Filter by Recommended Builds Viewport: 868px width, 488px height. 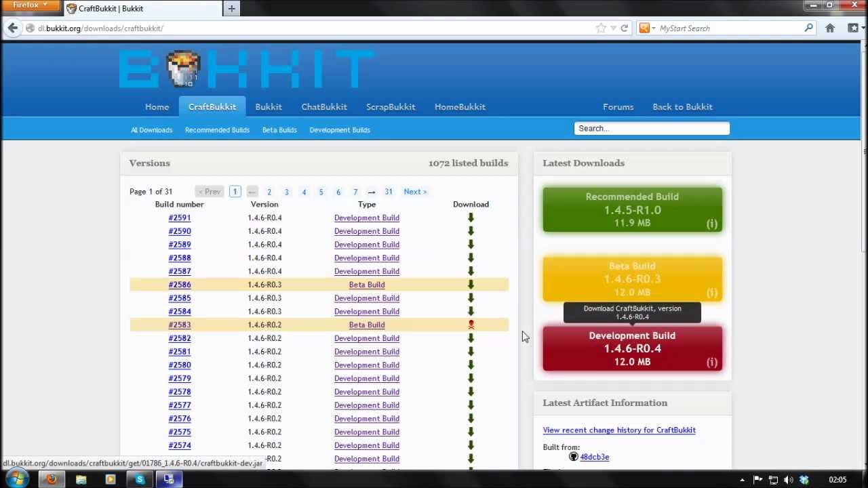(x=217, y=129)
